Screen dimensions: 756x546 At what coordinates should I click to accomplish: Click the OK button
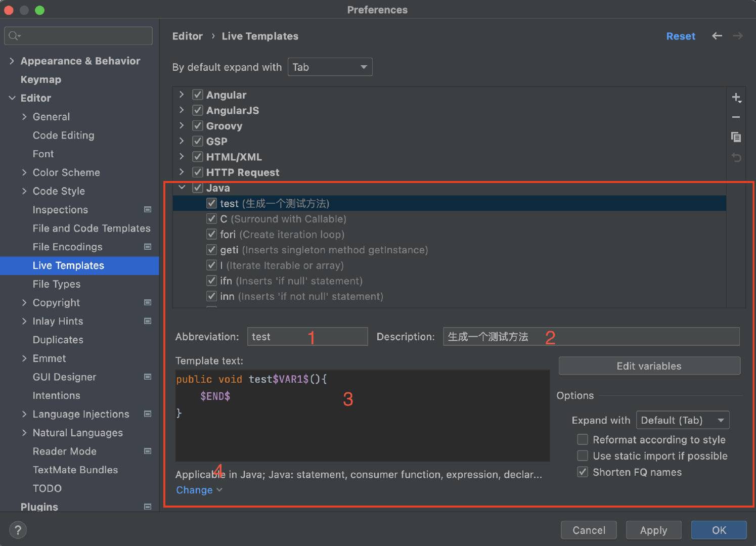point(719,530)
